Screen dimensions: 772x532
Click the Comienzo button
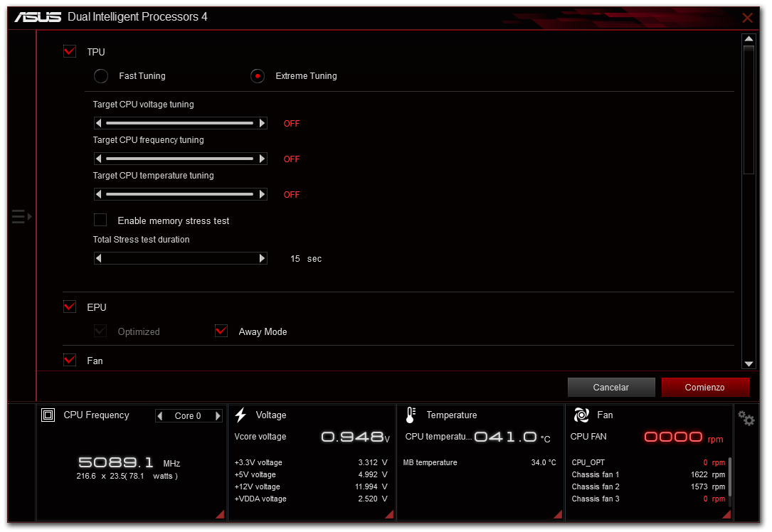pos(705,388)
